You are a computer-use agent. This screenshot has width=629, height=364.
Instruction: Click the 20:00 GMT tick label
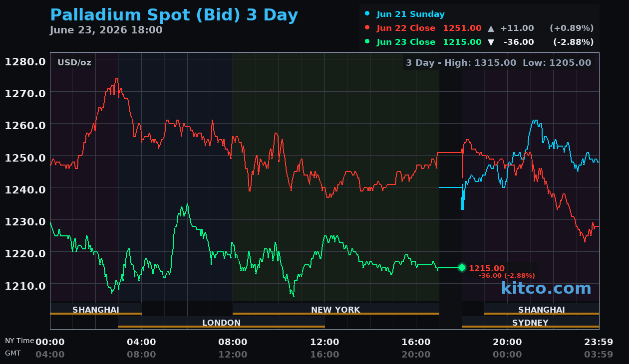pyautogui.click(x=416, y=355)
